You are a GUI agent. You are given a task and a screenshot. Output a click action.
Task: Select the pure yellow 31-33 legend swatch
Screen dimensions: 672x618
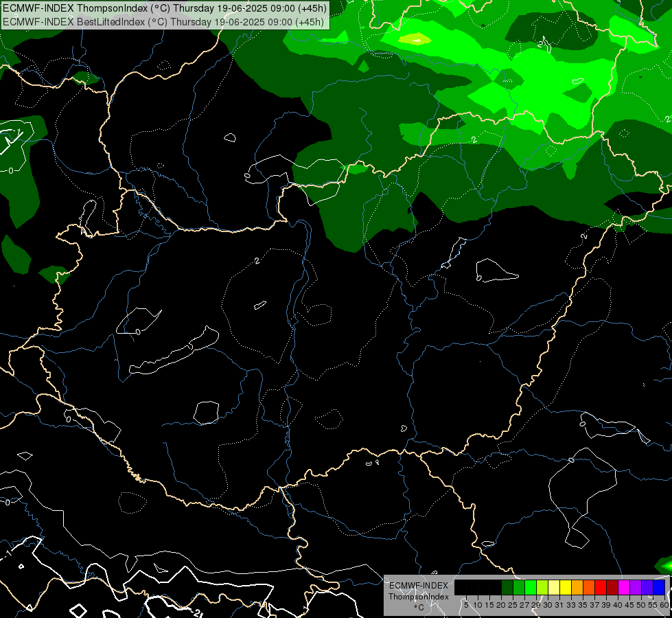pyautogui.click(x=566, y=587)
